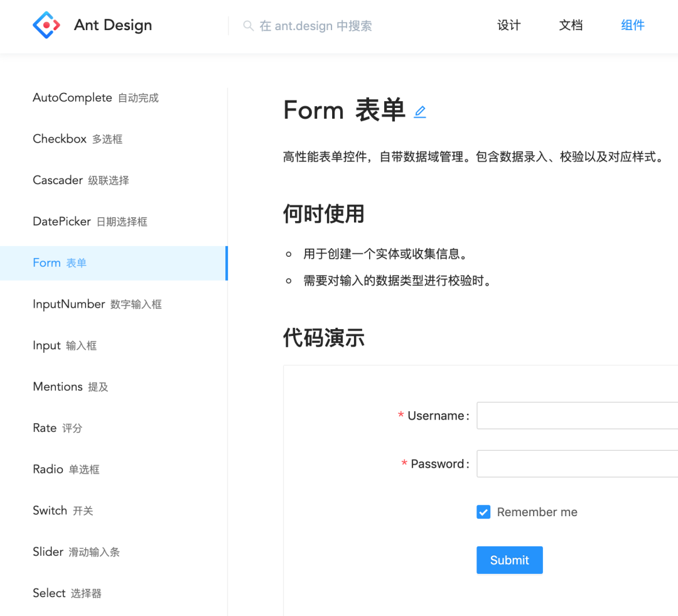Switch to the 组件 section
The image size is (678, 616).
[x=632, y=25]
